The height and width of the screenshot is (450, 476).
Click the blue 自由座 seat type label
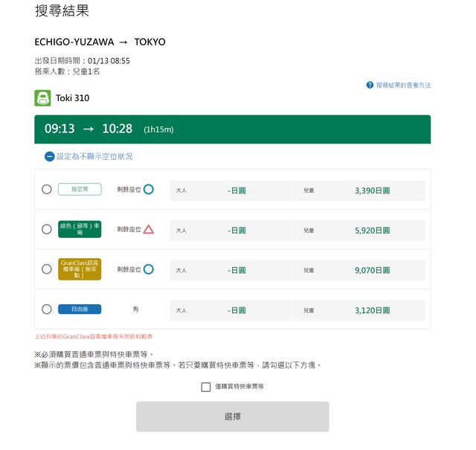point(80,309)
